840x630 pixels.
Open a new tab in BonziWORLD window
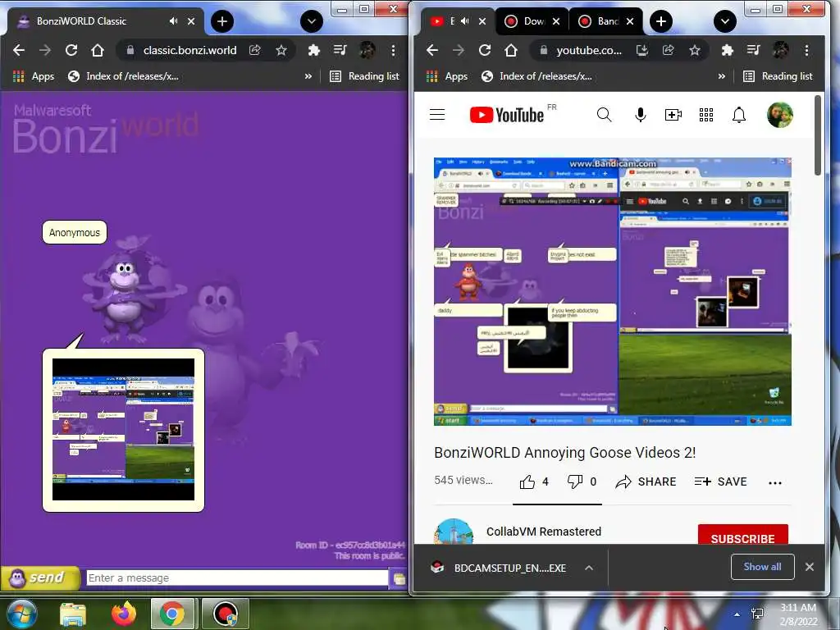click(221, 21)
